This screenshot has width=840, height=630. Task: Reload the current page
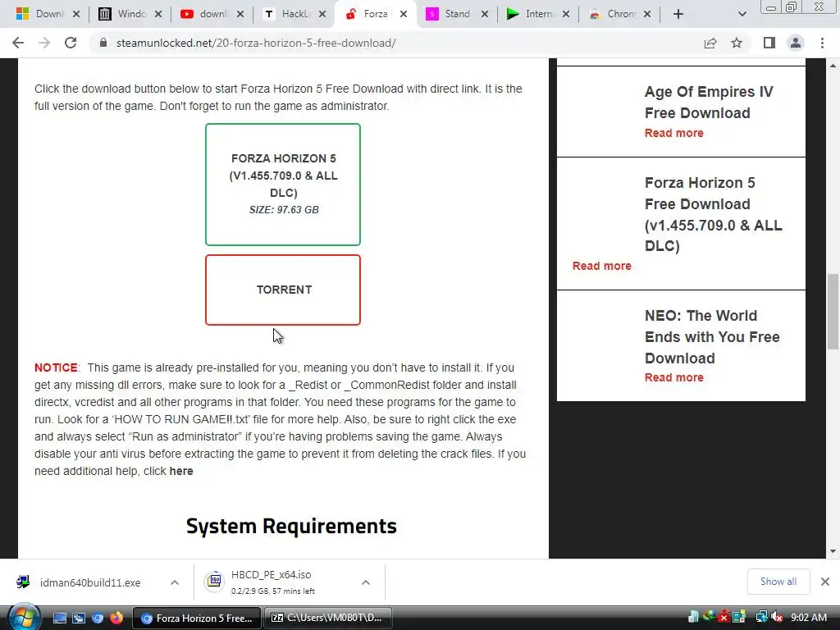pyautogui.click(x=71, y=43)
